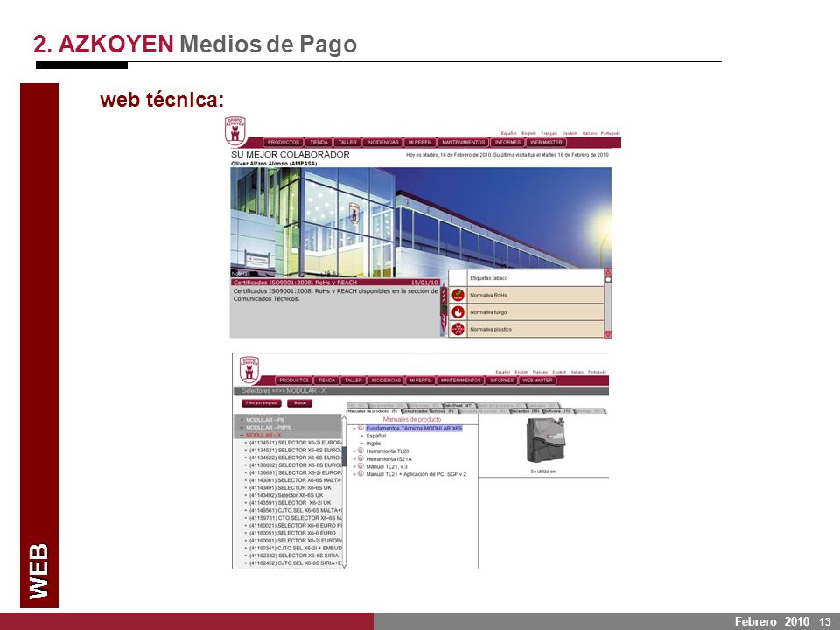This screenshot has width=840, height=630.
Task: Open the Etiquetas tabaco entry
Action: click(488, 278)
